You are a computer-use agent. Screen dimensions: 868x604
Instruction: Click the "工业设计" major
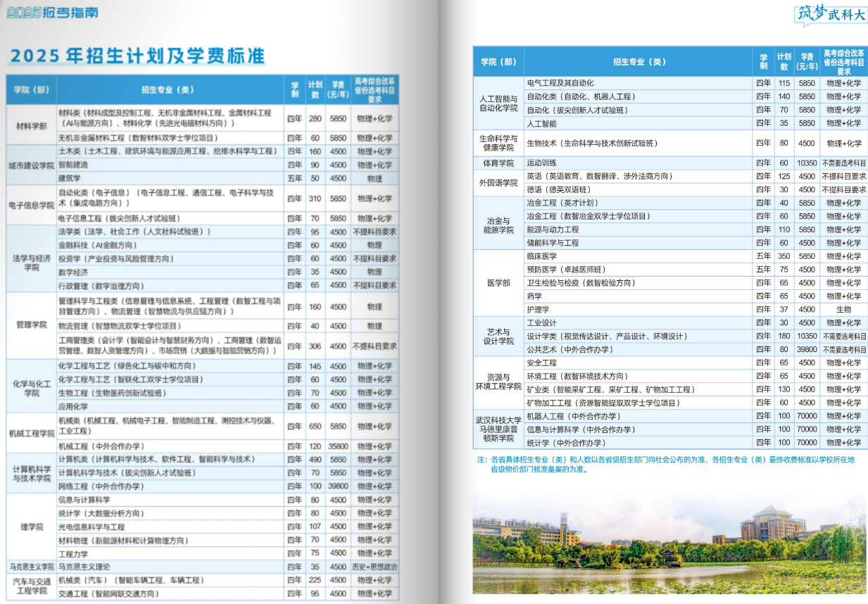[542, 322]
